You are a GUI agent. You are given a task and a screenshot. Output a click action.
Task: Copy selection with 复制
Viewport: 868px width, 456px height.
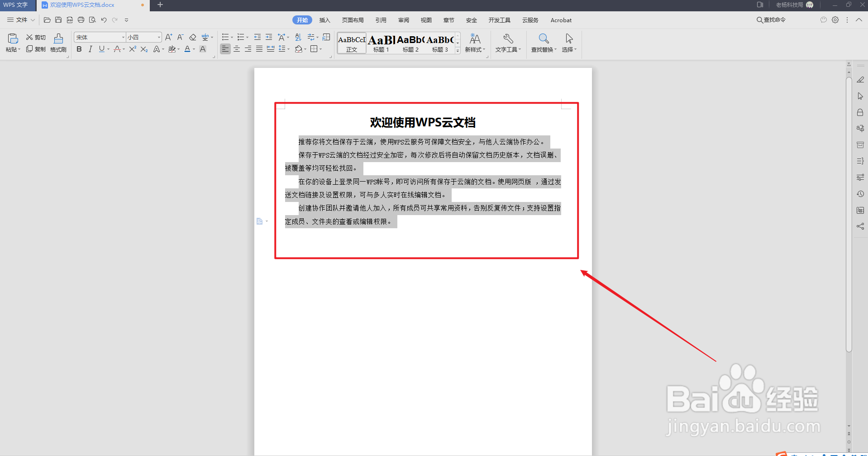pyautogui.click(x=36, y=49)
